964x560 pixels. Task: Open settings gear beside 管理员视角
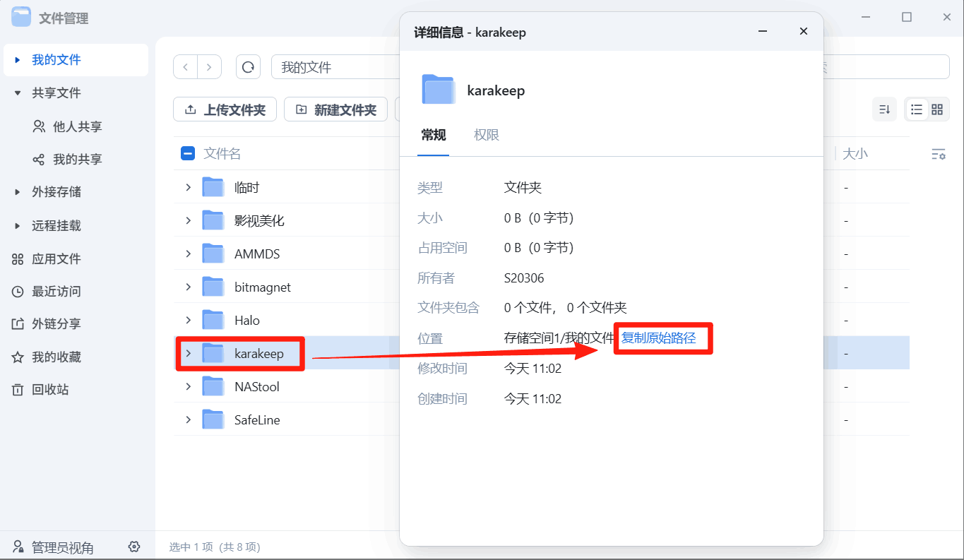134,547
